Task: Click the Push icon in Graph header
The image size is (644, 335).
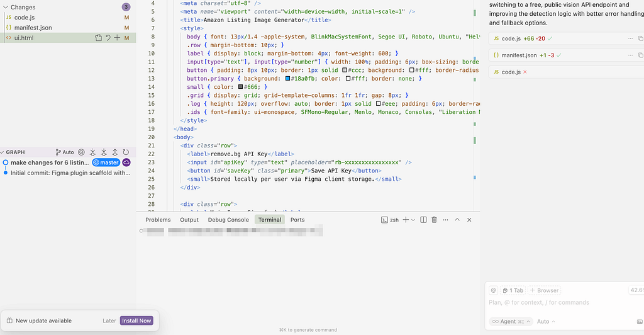Action: coord(115,152)
